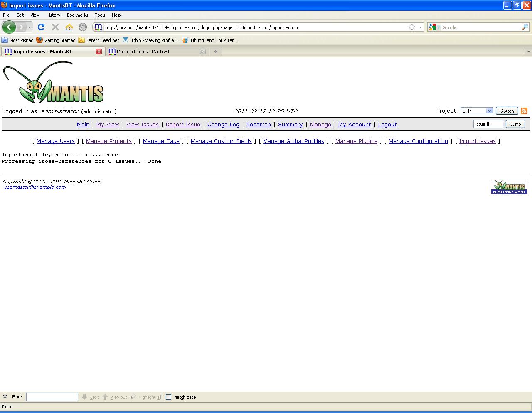Switch to the Manage Plugins tab
The image size is (532, 413).
[143, 52]
